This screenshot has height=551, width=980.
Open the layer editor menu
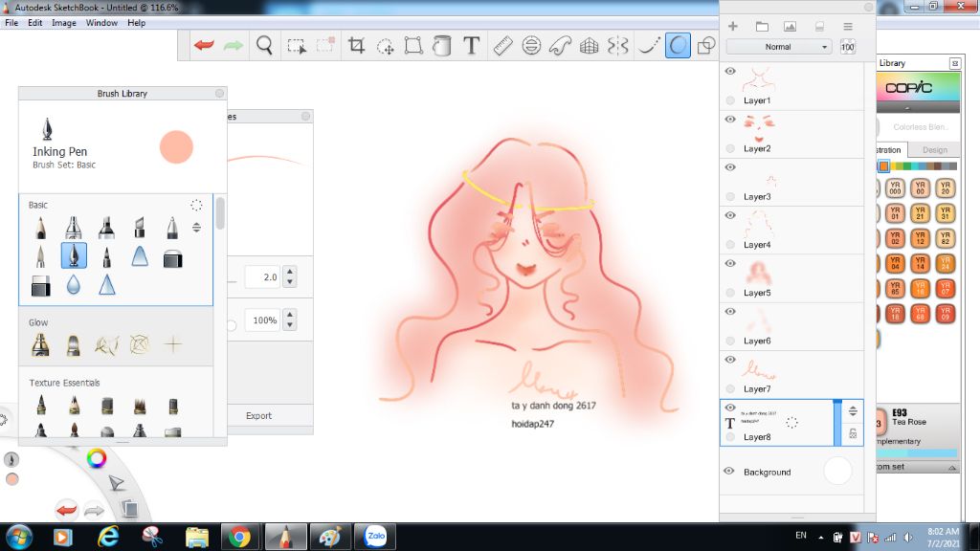pos(848,26)
